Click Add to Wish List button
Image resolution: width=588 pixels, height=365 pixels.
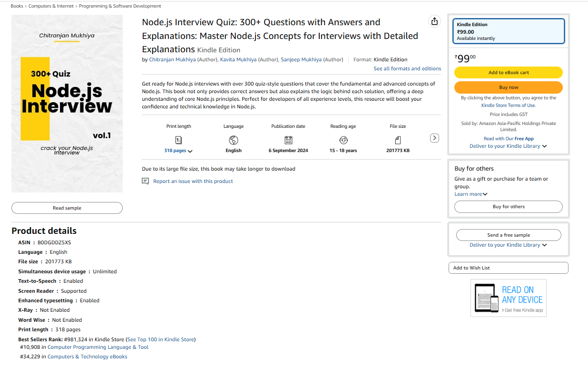point(509,268)
